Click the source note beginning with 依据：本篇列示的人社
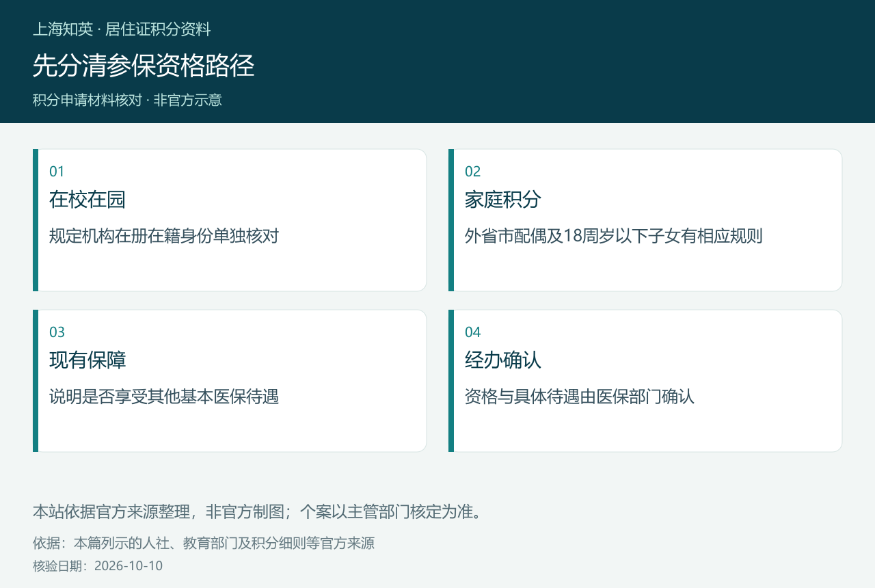The height and width of the screenshot is (588, 875). click(204, 544)
